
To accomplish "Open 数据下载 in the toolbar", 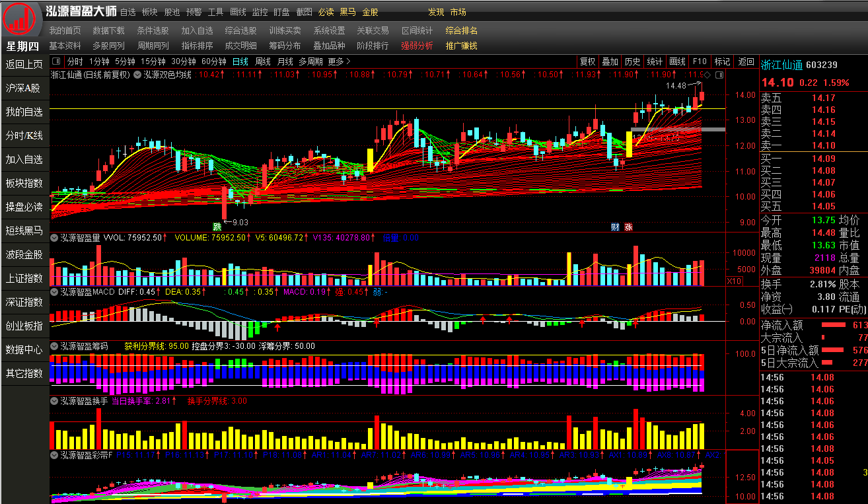I will pos(108,30).
